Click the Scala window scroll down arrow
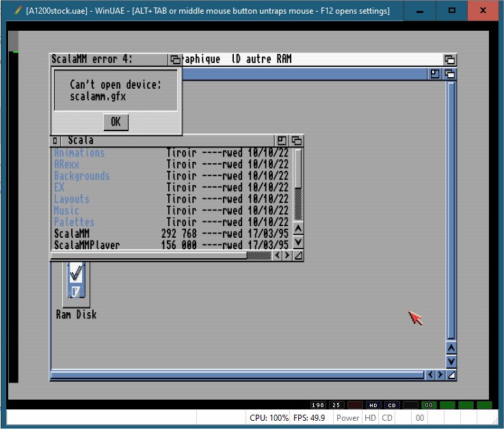 pyautogui.click(x=298, y=241)
